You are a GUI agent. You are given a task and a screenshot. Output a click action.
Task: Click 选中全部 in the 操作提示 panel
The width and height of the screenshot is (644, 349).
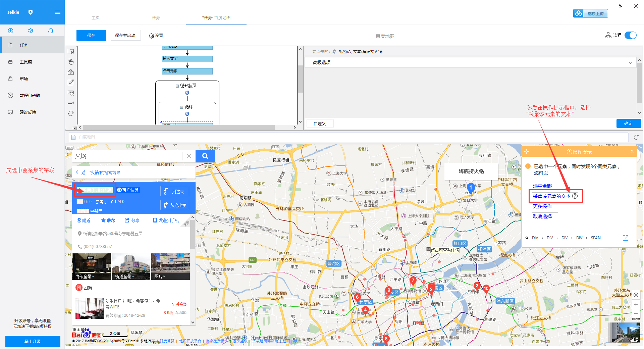(542, 186)
